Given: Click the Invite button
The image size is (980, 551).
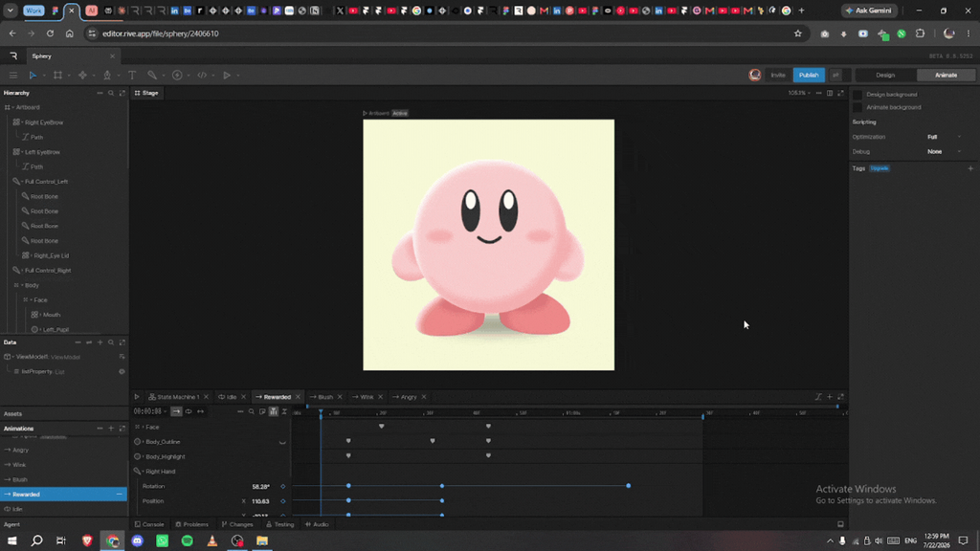Looking at the screenshot, I should [x=777, y=75].
